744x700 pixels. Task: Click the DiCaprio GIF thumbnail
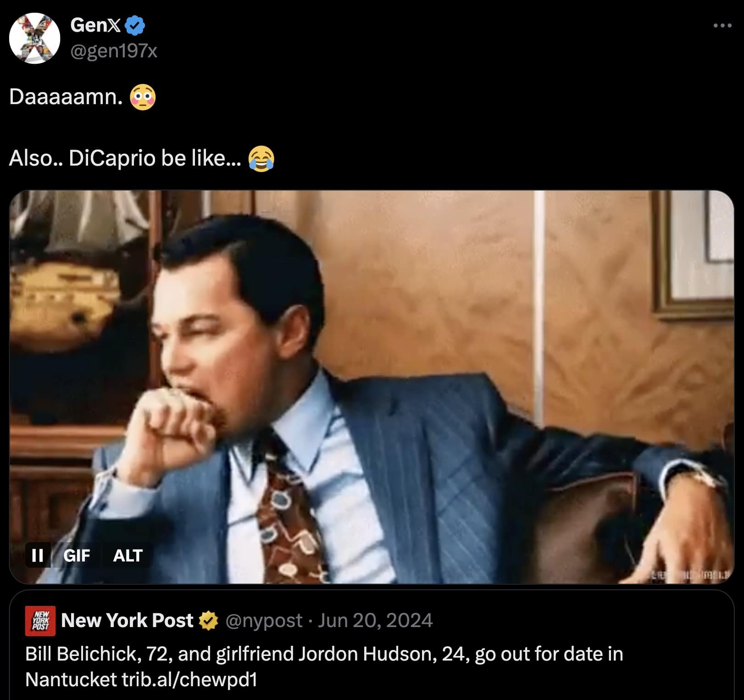coord(372,390)
